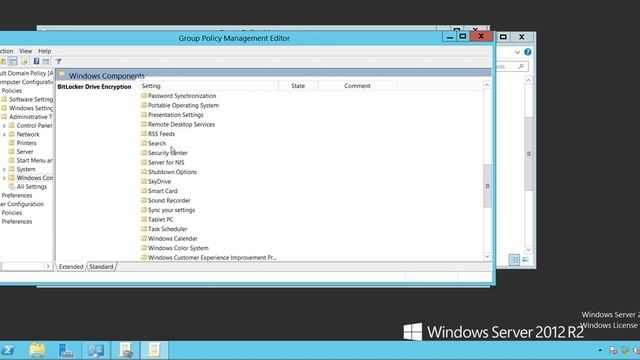Expand the Network tree node
The width and height of the screenshot is (640, 360).
[x=4, y=134]
